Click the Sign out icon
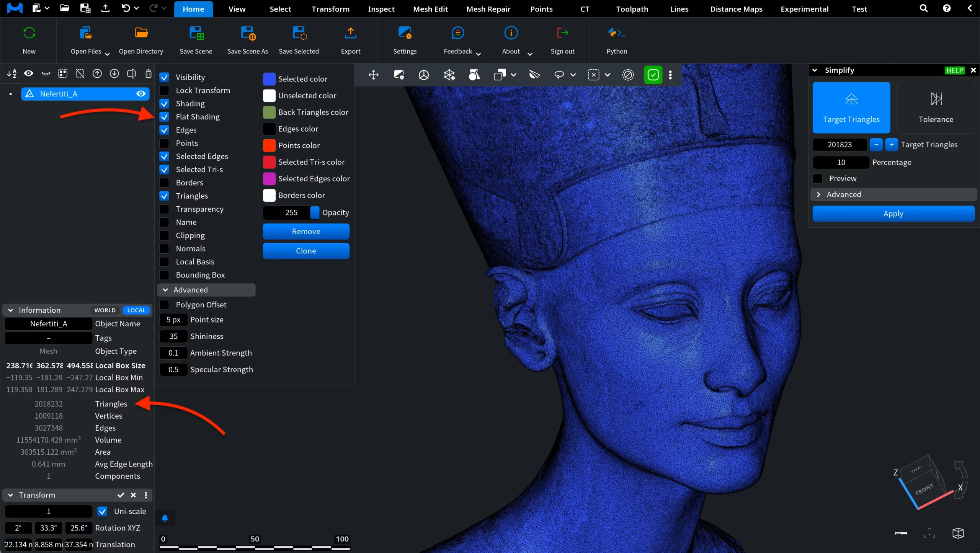This screenshot has width=980, height=553. (563, 33)
